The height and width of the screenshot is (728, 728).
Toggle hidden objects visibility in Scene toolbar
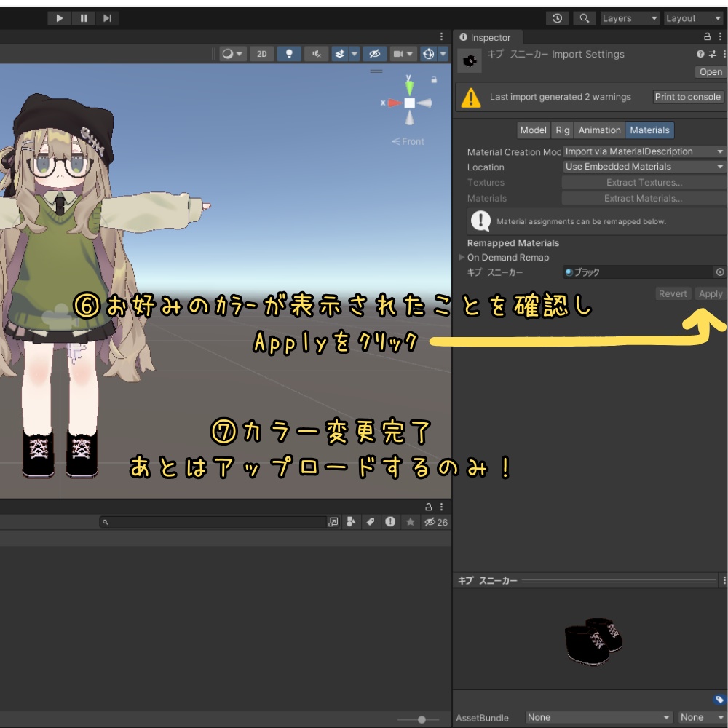(374, 54)
